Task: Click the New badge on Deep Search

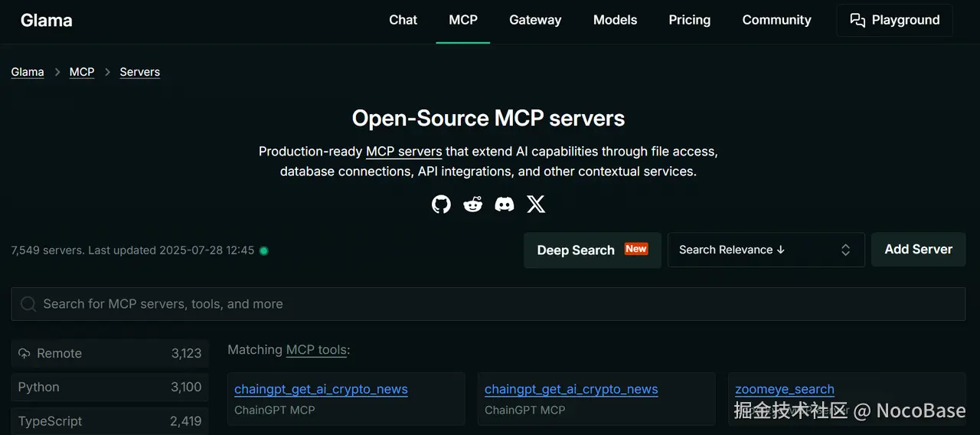Action: [636, 249]
